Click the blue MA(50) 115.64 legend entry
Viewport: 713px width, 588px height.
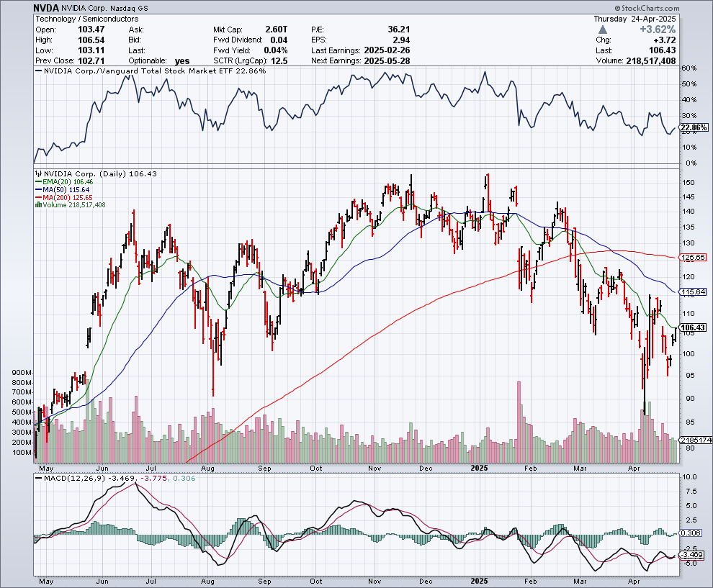click(63, 189)
